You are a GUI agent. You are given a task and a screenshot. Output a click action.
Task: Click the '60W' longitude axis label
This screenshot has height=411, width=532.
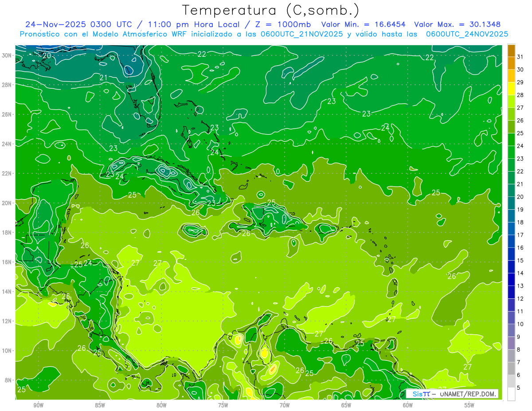point(407,405)
